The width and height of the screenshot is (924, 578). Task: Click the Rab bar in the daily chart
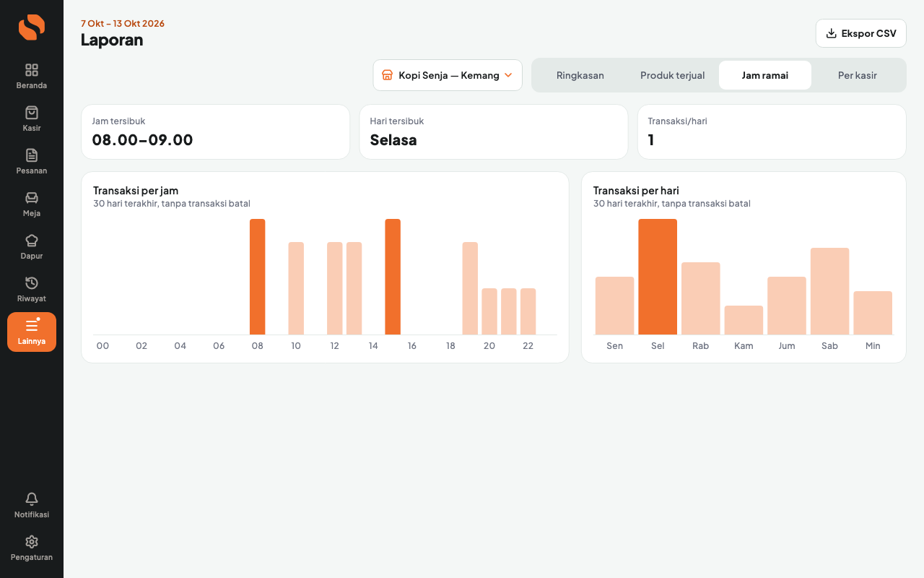[x=701, y=298]
